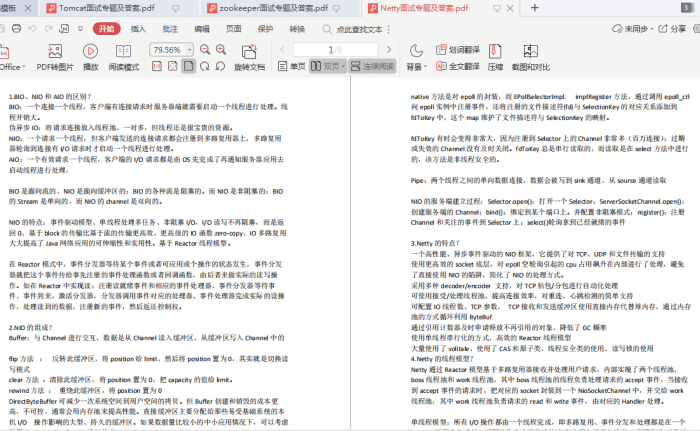Viewport: 700px width, 431px height.
Task: Click PDF转图片 convert to image
Action: point(55,59)
